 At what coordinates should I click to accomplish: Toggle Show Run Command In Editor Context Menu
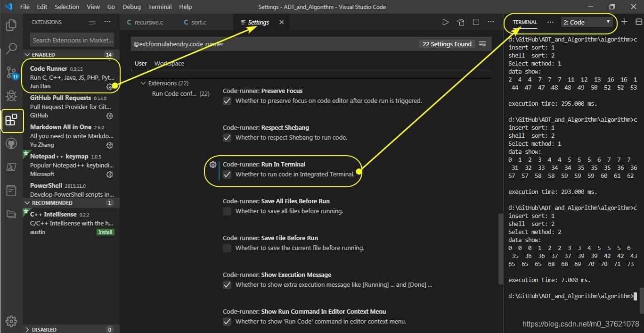coord(227,322)
